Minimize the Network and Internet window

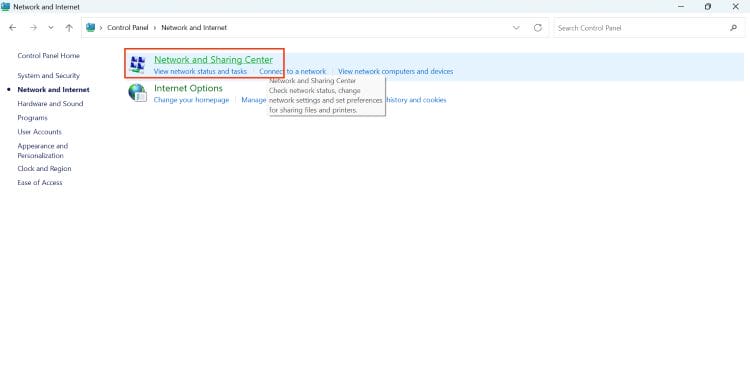coord(681,7)
